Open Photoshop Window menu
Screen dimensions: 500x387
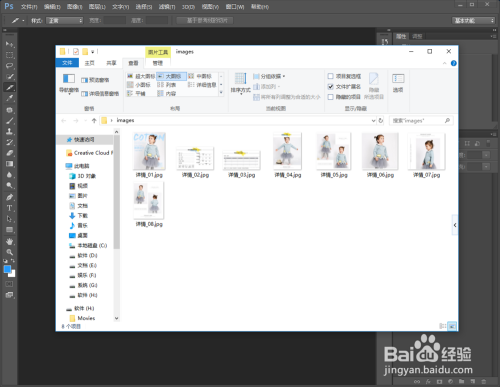pyautogui.click(x=235, y=7)
